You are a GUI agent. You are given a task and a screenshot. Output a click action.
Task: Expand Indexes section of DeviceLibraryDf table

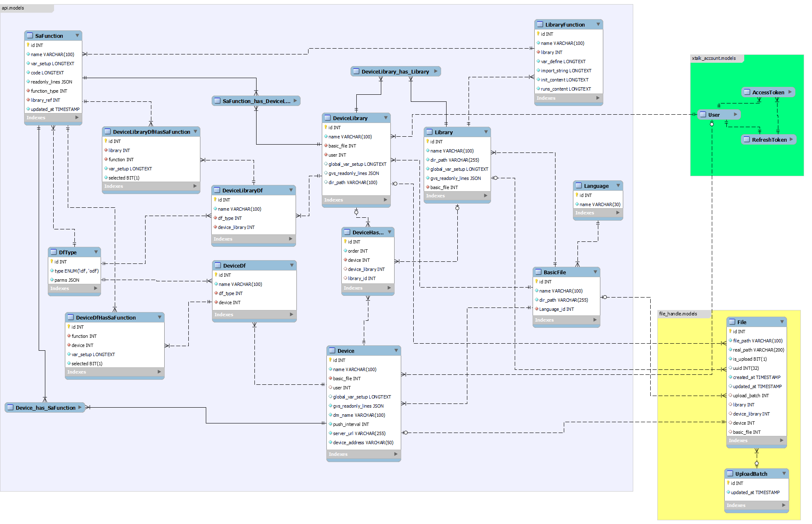[x=290, y=239]
